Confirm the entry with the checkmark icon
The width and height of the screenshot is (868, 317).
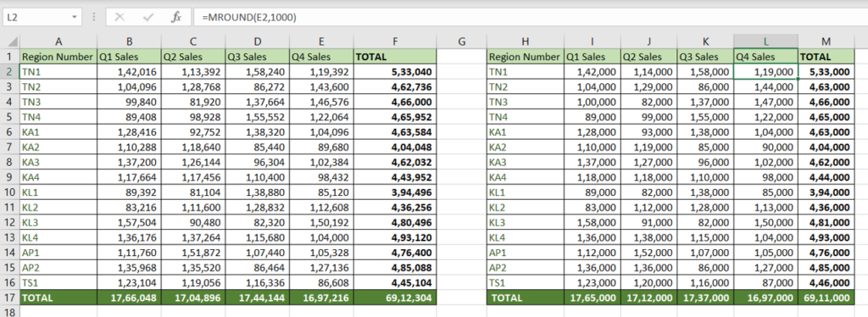pos(147,17)
